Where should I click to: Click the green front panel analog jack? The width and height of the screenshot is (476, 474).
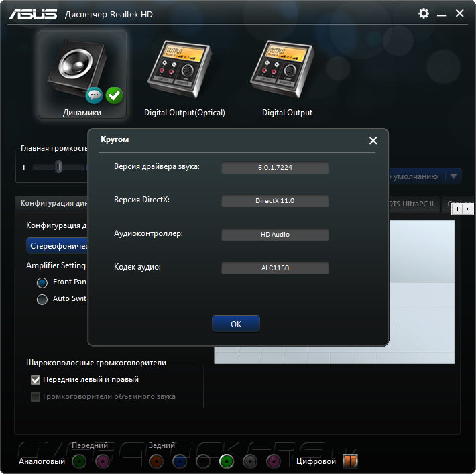pos(79,461)
